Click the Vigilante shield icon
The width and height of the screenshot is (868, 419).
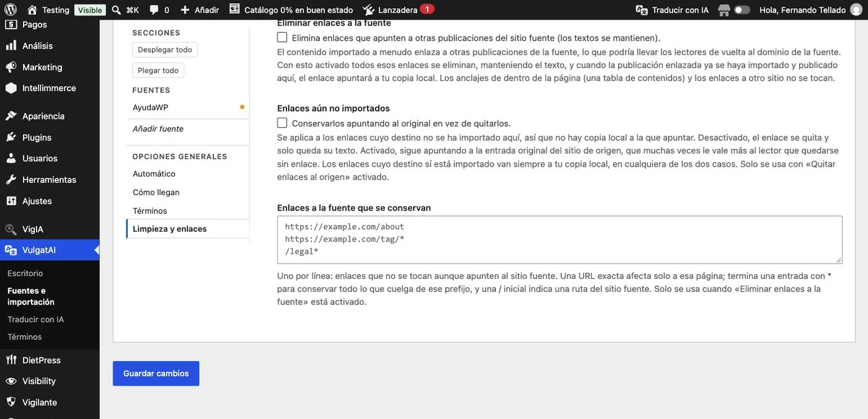[11, 402]
